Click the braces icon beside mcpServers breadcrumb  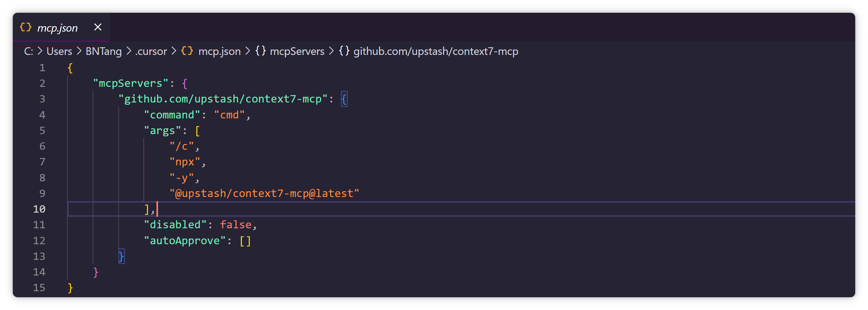click(260, 51)
